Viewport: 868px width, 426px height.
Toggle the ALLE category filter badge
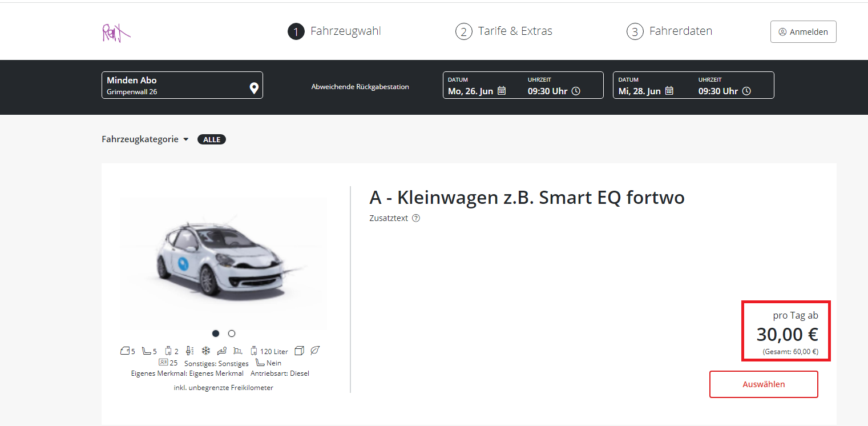coord(212,139)
